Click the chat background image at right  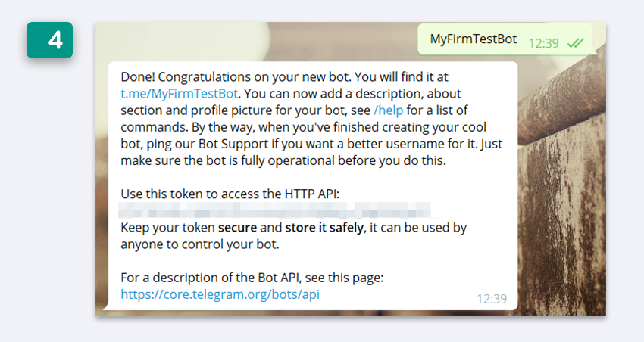click(x=563, y=185)
